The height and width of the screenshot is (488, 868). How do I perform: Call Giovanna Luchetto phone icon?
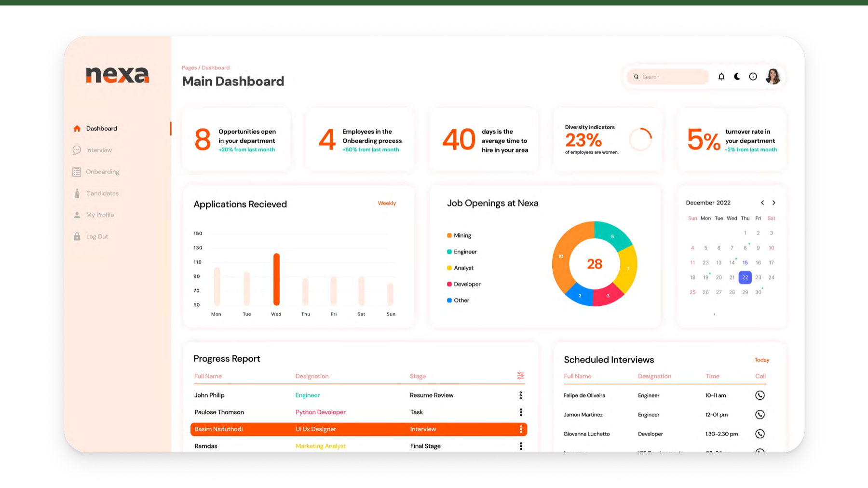point(760,434)
